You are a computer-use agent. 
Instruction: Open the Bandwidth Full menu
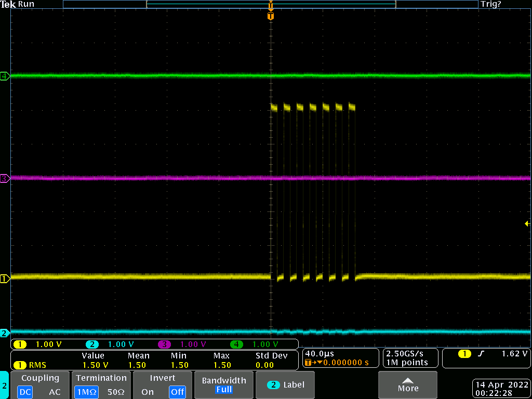coord(223,385)
